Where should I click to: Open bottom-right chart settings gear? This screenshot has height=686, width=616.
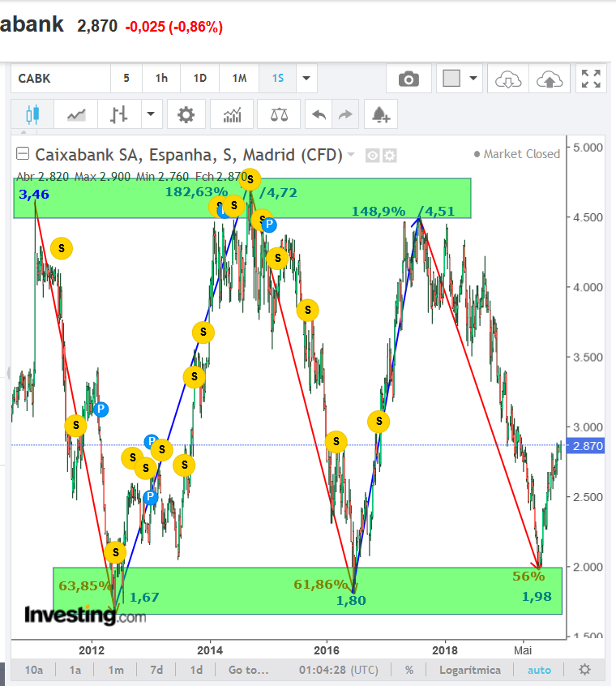[584, 669]
